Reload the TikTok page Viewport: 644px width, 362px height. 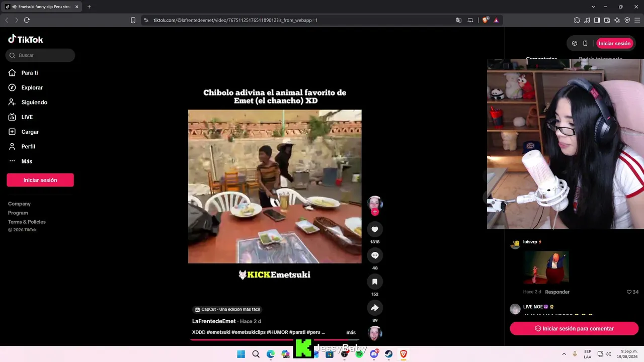coord(27,20)
